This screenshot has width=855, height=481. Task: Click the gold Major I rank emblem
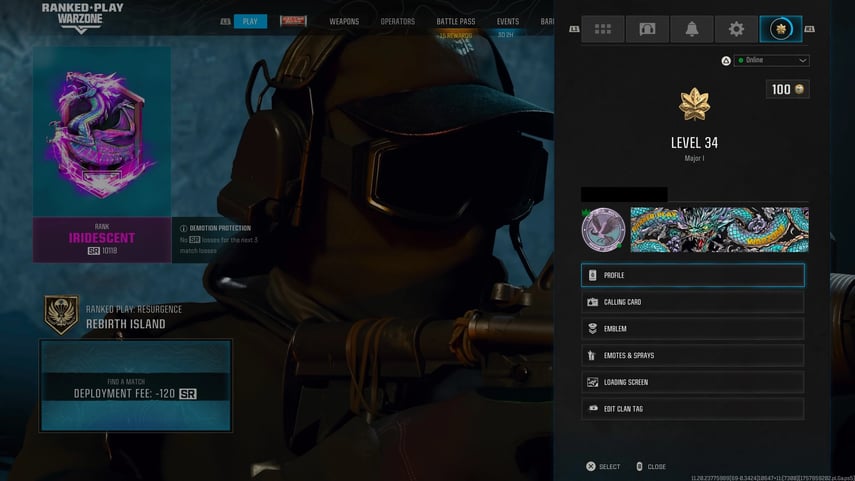click(694, 104)
